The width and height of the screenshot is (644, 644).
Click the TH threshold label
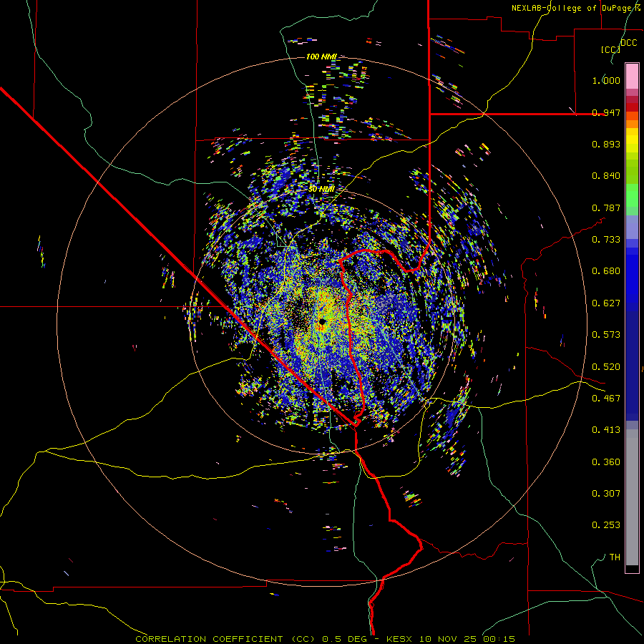(615, 557)
